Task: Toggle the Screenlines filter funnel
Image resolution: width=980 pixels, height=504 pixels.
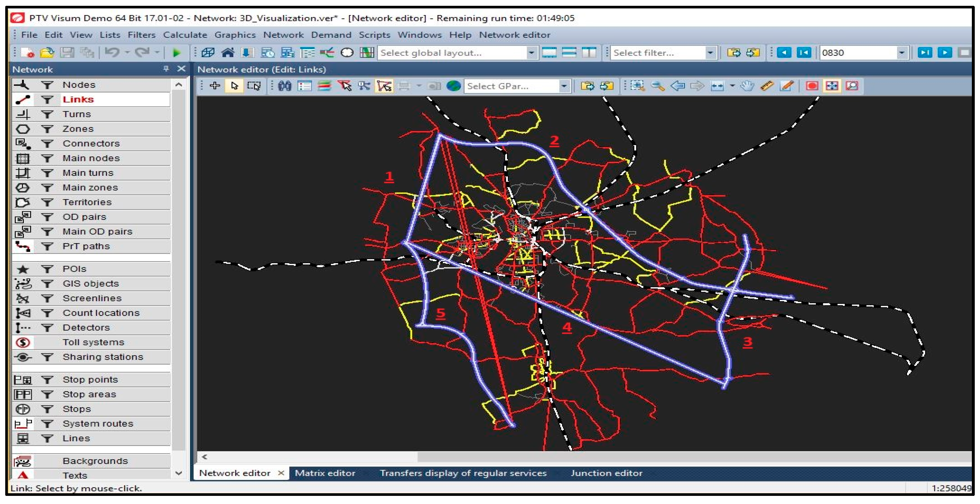Action: pos(47,298)
